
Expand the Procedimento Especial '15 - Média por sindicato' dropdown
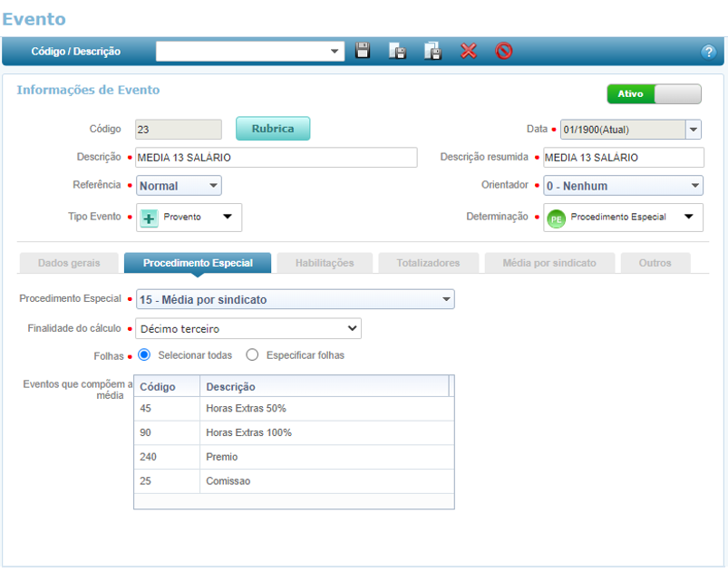pyautogui.click(x=295, y=299)
